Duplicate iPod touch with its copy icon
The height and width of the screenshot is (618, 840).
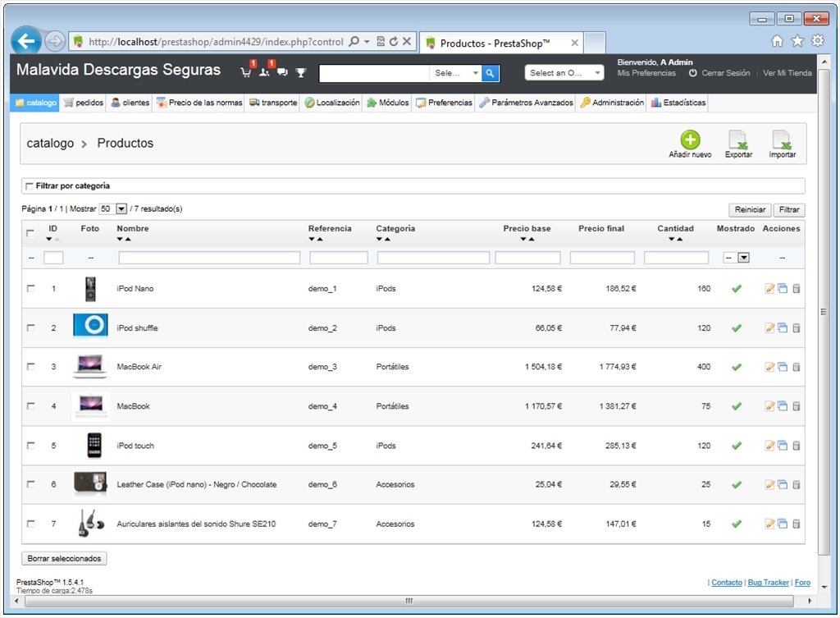[783, 446]
